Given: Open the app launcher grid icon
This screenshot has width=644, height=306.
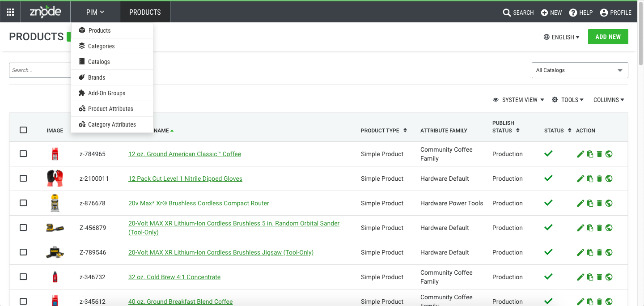Looking at the screenshot, I should click(x=10, y=12).
